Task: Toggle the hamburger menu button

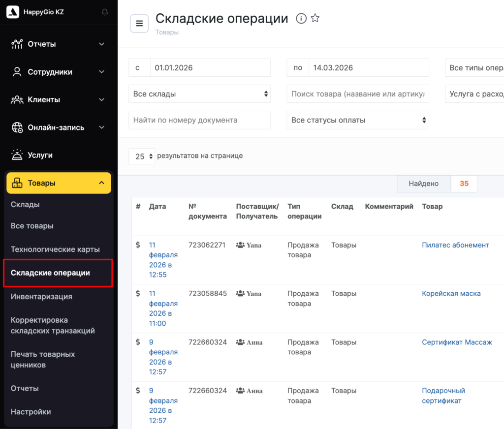Action: (x=139, y=24)
